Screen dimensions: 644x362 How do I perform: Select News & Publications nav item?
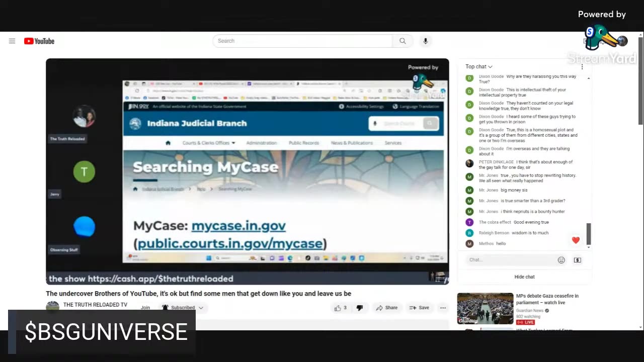click(352, 143)
